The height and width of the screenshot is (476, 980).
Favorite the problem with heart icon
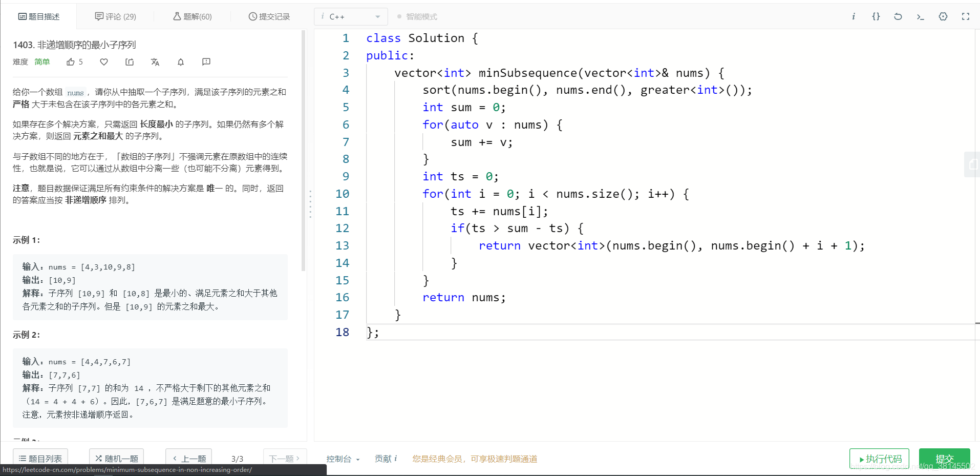click(x=104, y=62)
